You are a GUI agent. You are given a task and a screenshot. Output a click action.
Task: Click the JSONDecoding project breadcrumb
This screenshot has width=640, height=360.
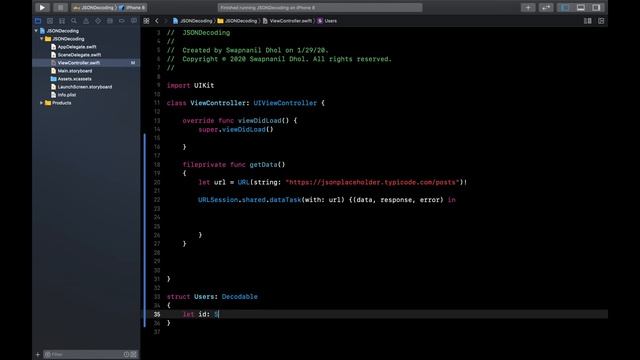click(192, 21)
